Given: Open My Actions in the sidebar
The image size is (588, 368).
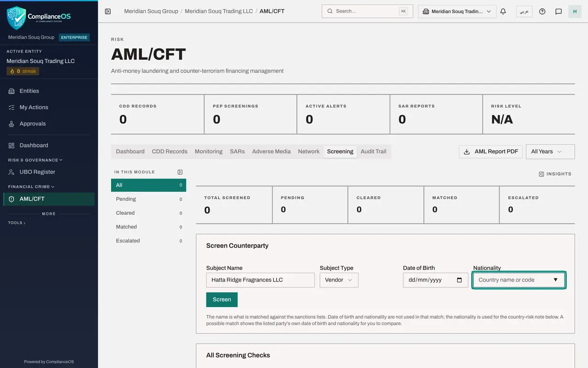Looking at the screenshot, I should [x=49, y=107].
